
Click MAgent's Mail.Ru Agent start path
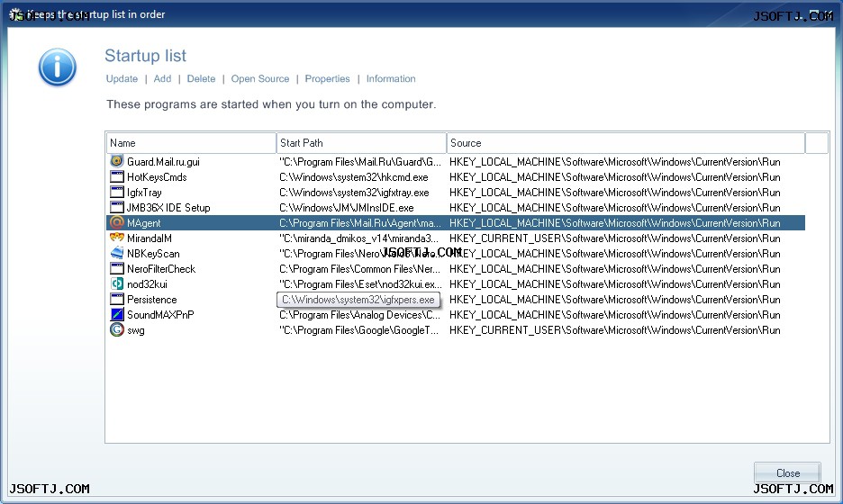[359, 223]
